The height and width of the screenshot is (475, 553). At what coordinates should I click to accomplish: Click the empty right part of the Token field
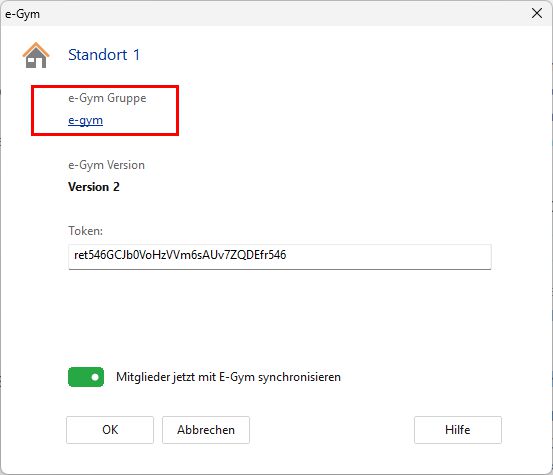388,257
